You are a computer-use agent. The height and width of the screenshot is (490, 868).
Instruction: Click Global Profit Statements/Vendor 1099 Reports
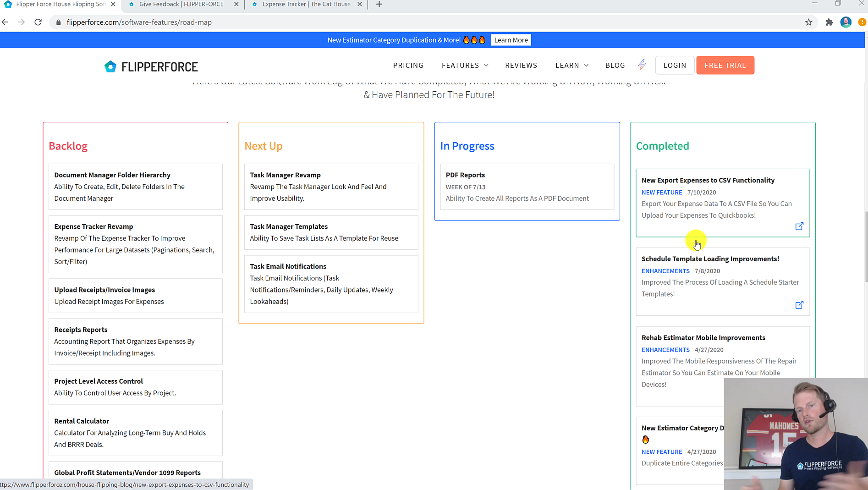pyautogui.click(x=127, y=473)
